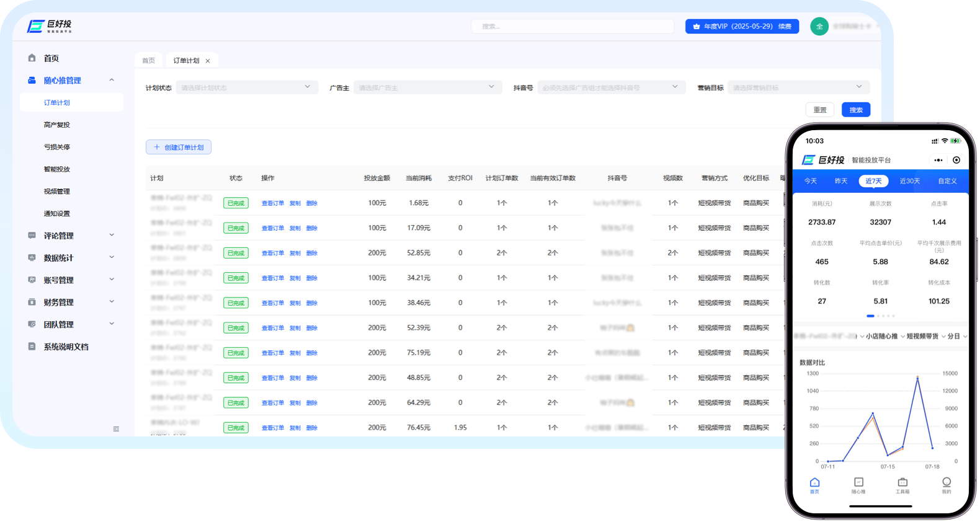The image size is (980, 522).
Task: Tap the three-dots more icon on the phone
Action: [938, 160]
